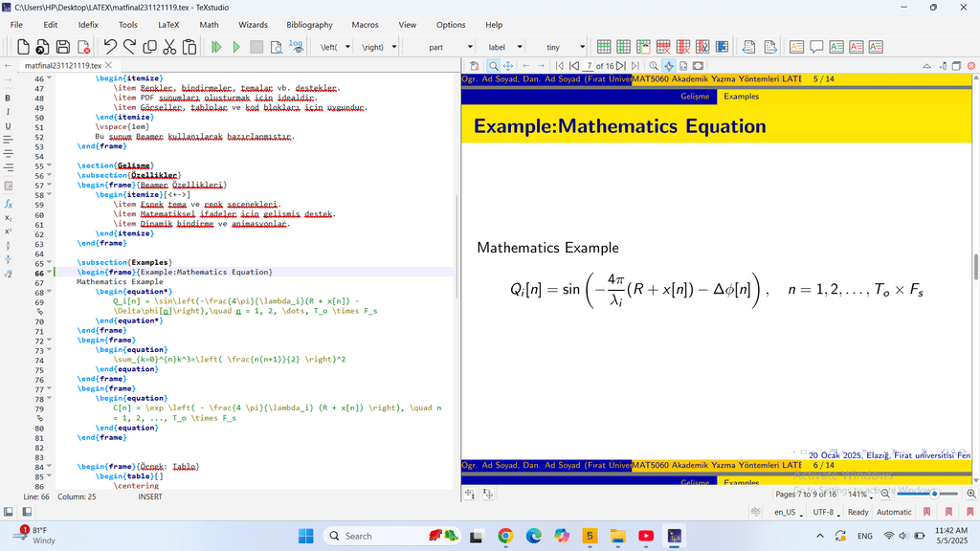
Task: Open the LaTeX menu
Action: pyautogui.click(x=168, y=25)
